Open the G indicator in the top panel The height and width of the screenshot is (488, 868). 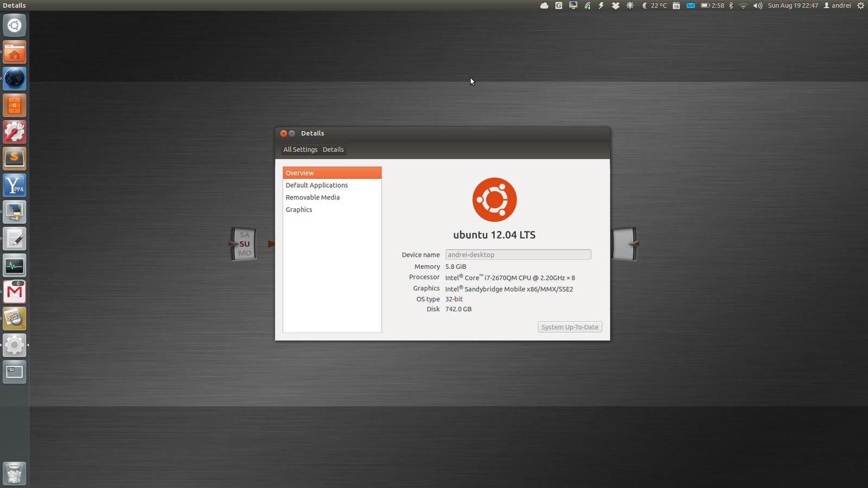pos(559,5)
